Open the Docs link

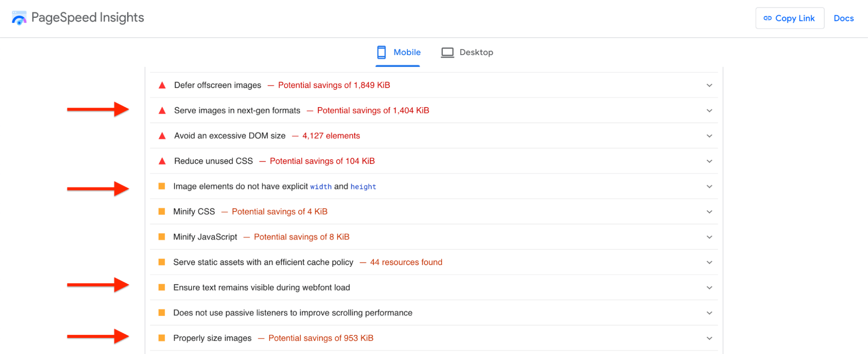click(843, 18)
